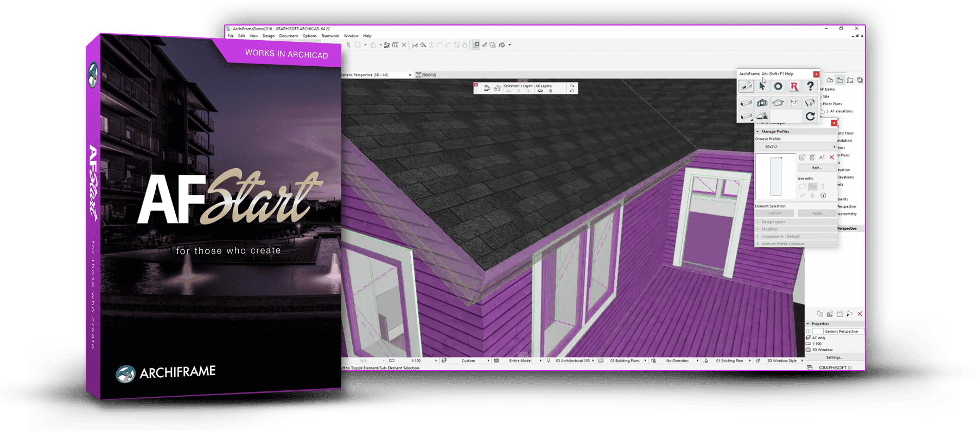Click red delete X below Navigator list
This screenshot has height=431, width=980.
[x=860, y=314]
